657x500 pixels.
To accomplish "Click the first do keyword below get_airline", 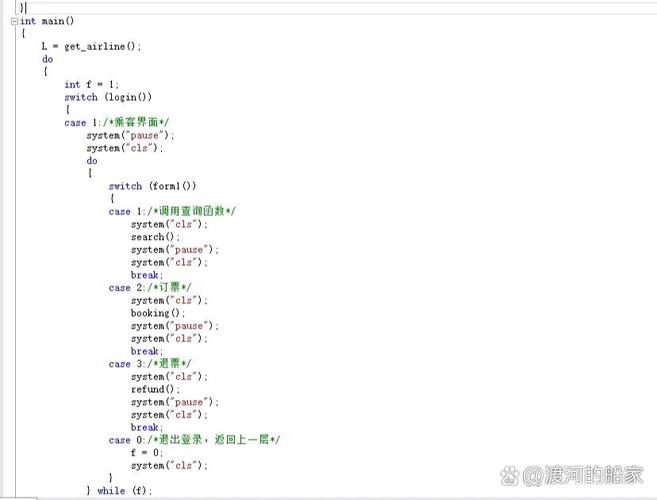I will click(x=48, y=59).
